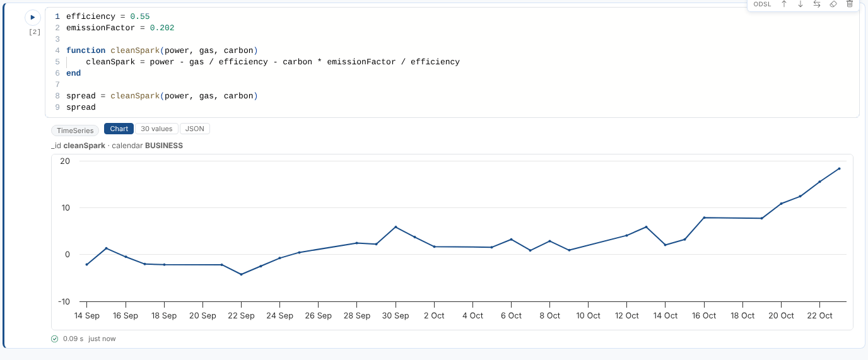Click the 'function cleanSpark(power, gas, carbon)' line
868x360 pixels.
click(x=162, y=50)
